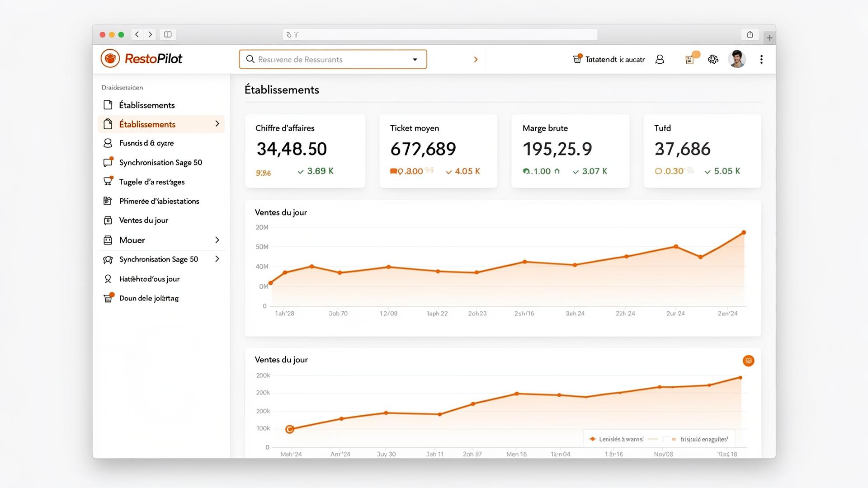Click the chat bubble icon with orange dot
This screenshot has width=868, height=488.
(108, 162)
